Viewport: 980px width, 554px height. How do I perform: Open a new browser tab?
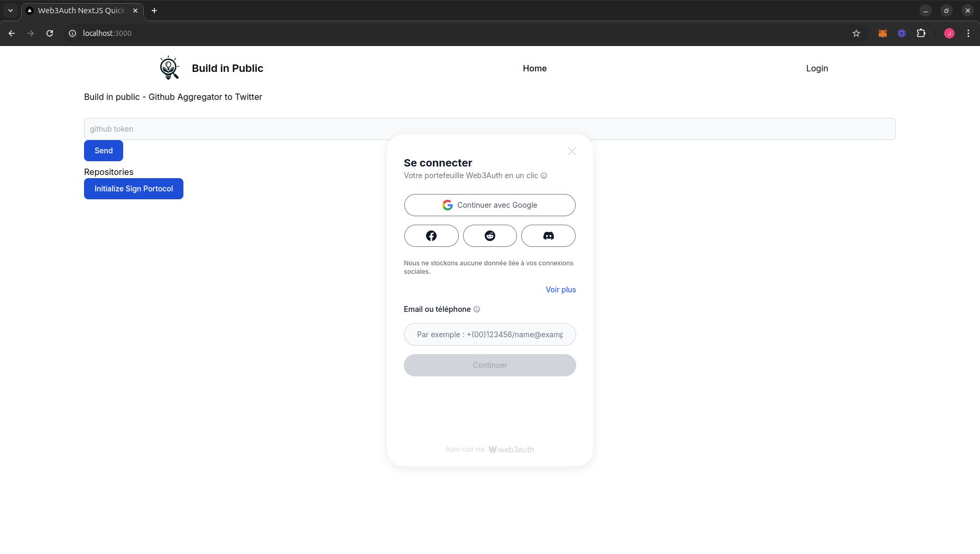(x=154, y=11)
